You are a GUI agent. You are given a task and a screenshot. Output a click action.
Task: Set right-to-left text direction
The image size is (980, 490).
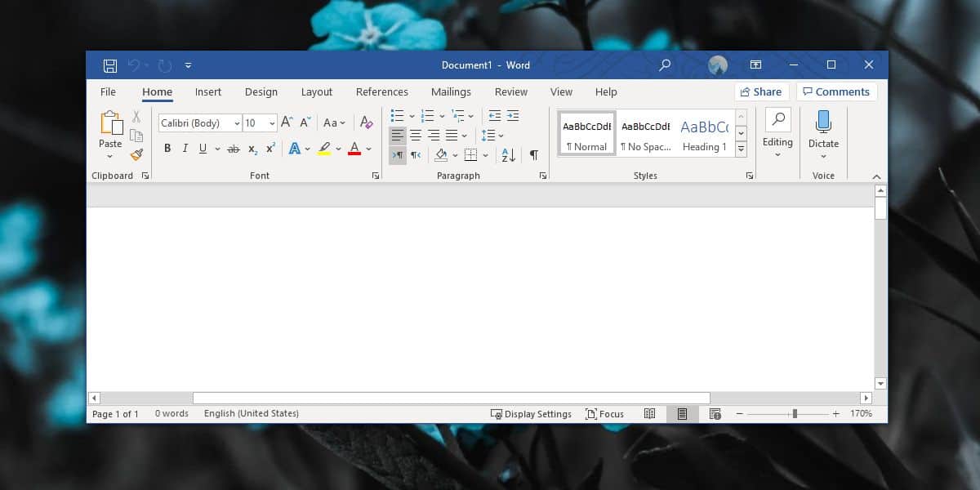(x=416, y=154)
